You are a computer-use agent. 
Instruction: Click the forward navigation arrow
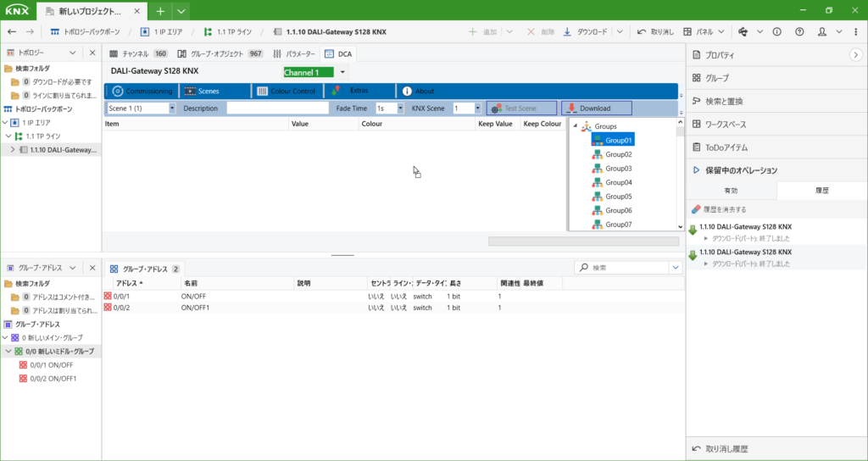(x=30, y=32)
